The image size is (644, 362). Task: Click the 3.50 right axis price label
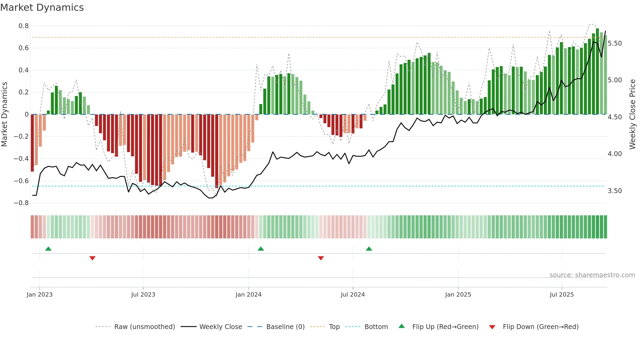[x=615, y=191]
